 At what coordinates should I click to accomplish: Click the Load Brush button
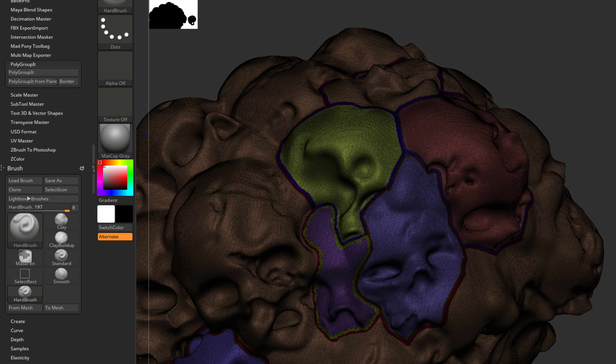coord(25,181)
